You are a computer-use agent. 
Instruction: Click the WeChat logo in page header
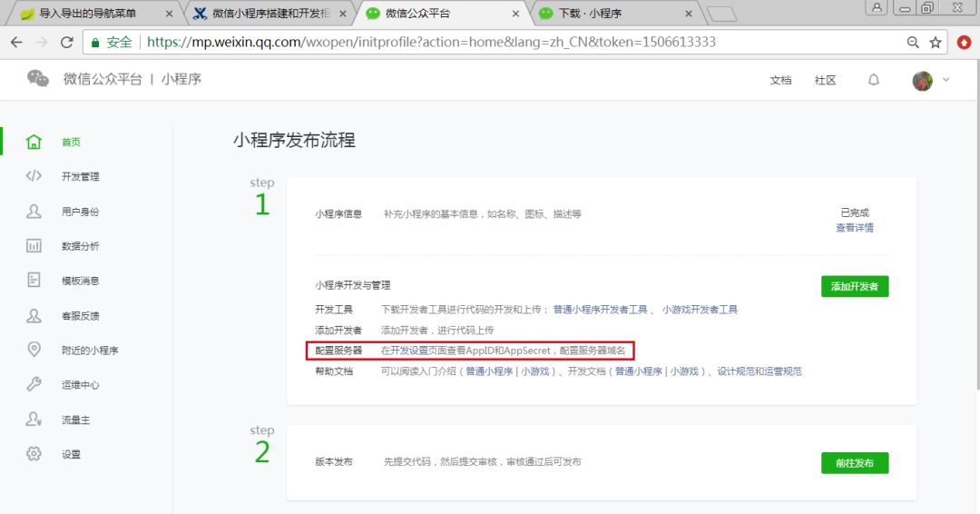37,79
